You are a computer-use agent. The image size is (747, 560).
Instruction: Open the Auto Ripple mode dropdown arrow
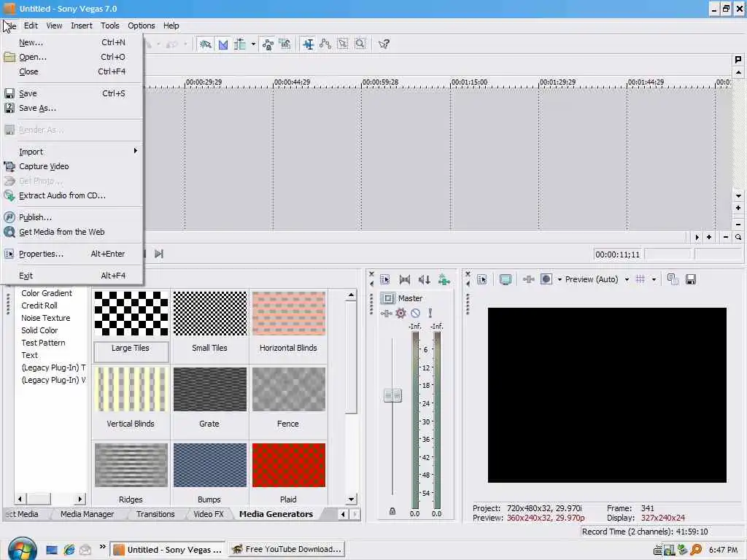point(253,44)
